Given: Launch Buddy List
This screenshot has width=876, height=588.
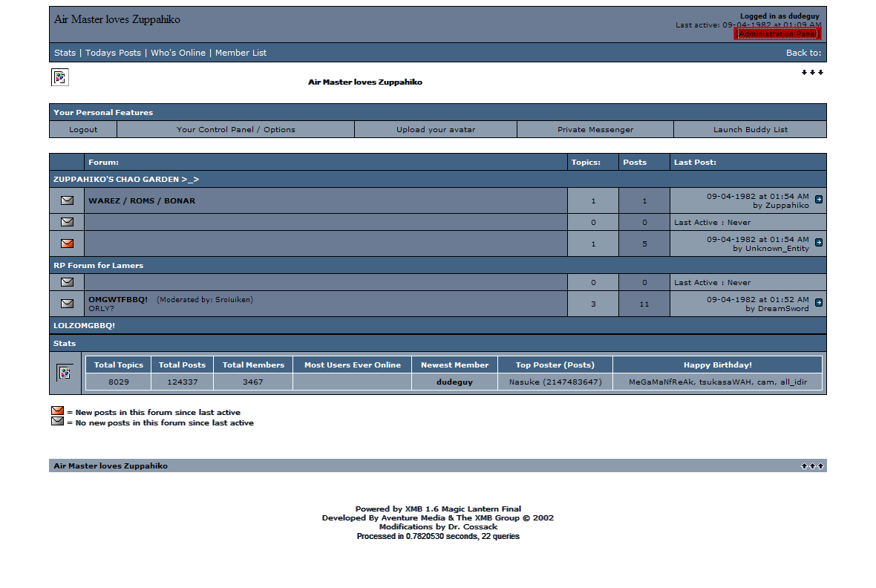Looking at the screenshot, I should click(x=750, y=129).
